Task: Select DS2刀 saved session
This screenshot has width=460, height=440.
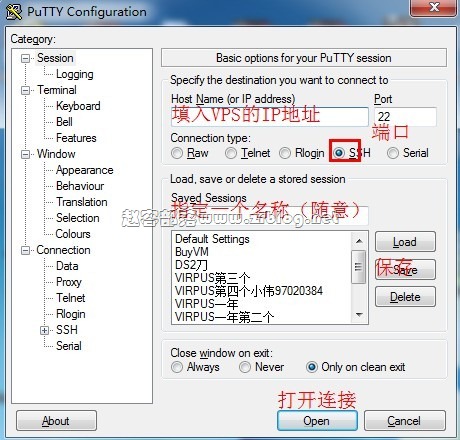Action: 191,265
